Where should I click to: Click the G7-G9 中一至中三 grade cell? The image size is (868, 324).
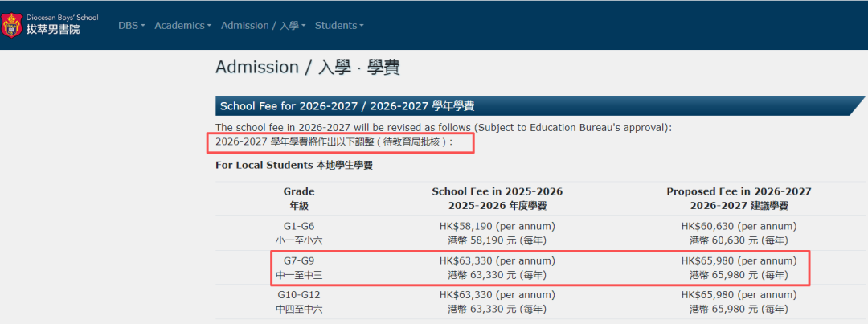tap(299, 268)
